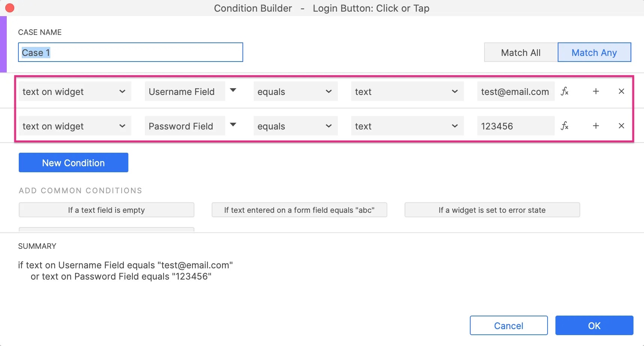Delete the Password Field condition row
644x346 pixels.
click(x=621, y=126)
